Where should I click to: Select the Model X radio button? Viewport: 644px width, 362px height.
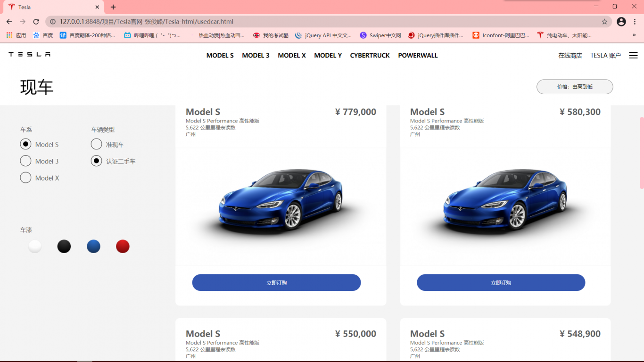click(26, 178)
